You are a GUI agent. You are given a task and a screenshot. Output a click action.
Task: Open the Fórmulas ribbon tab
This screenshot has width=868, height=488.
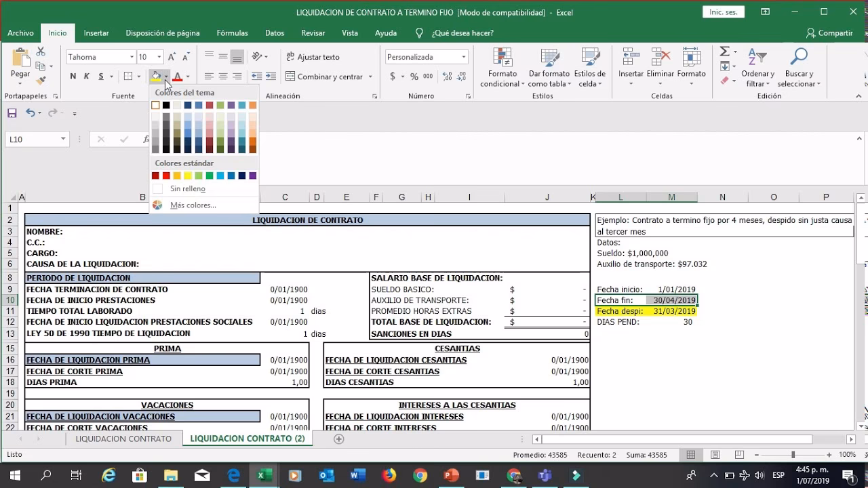point(232,33)
